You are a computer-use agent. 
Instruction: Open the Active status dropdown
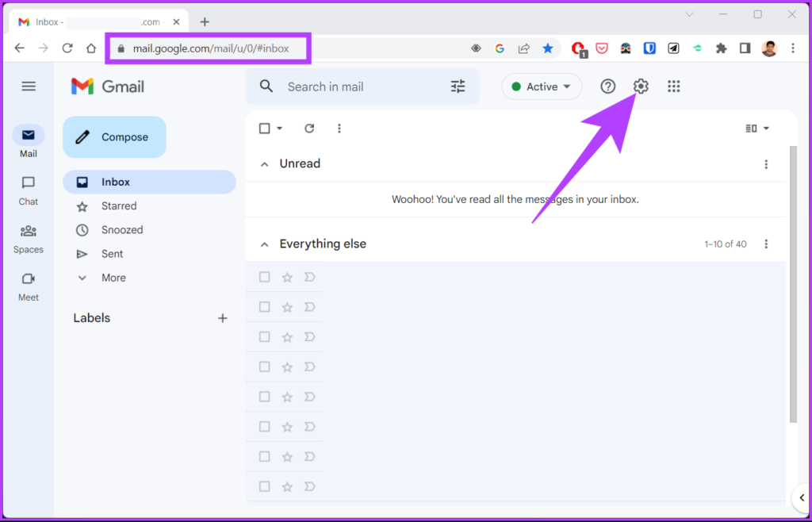coord(542,86)
